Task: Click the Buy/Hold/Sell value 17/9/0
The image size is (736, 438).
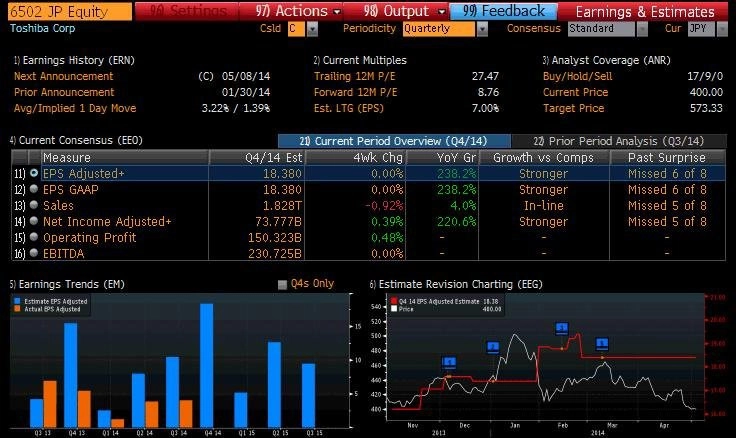Action: point(705,76)
